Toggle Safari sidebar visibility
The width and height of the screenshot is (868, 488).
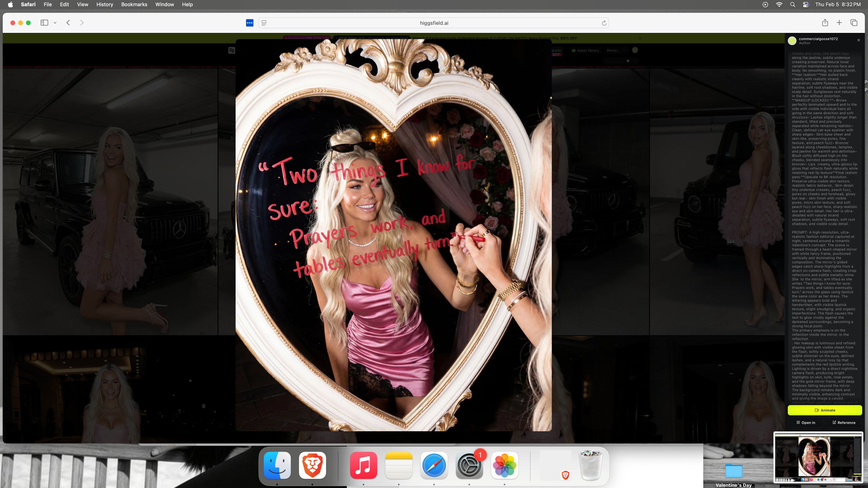(x=44, y=23)
